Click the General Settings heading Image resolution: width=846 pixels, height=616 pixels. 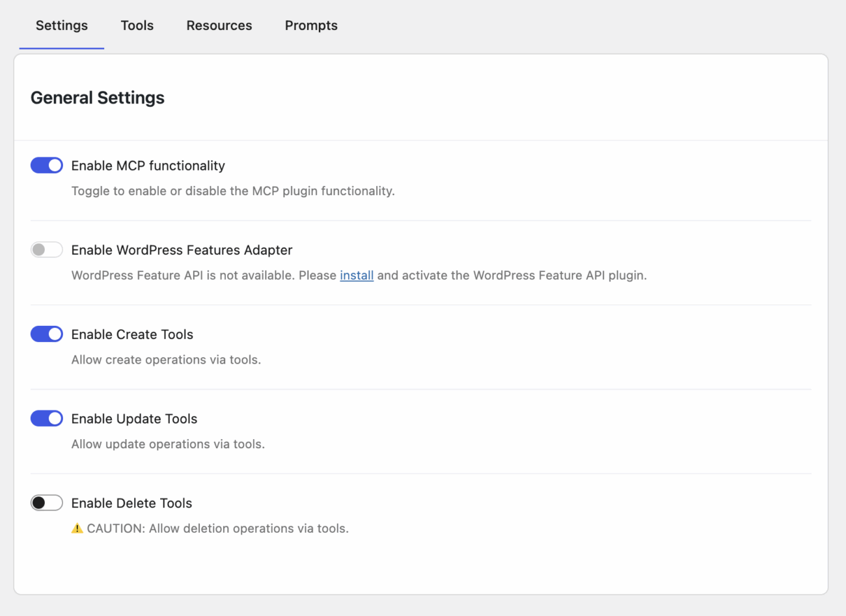pyautogui.click(x=97, y=98)
